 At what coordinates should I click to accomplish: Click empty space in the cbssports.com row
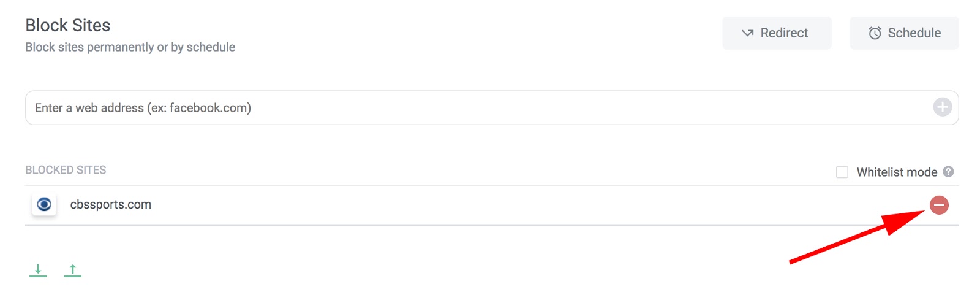[490, 205]
